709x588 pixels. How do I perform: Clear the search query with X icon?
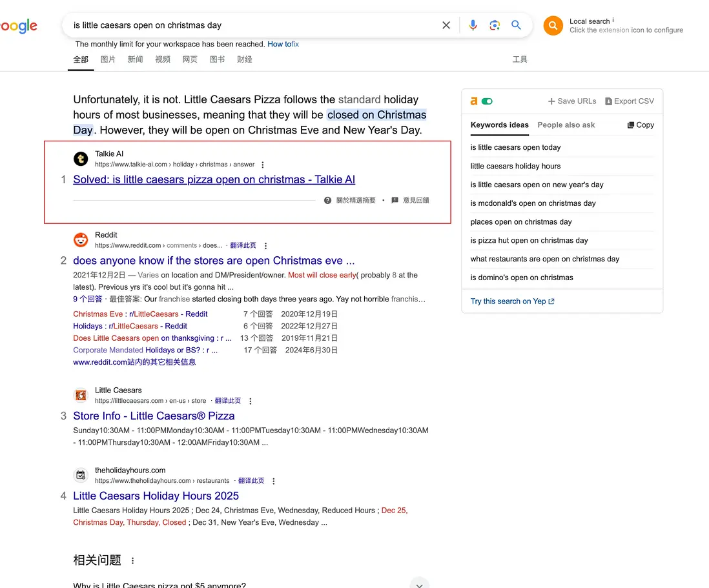pyautogui.click(x=446, y=25)
